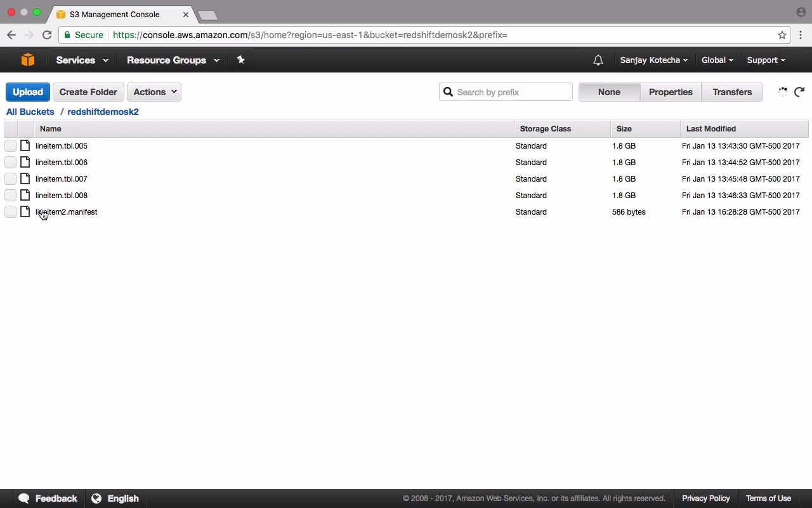Click date Fri Jan 13 13:43:30 GMT-500 2017
812x508 pixels.
tap(741, 146)
